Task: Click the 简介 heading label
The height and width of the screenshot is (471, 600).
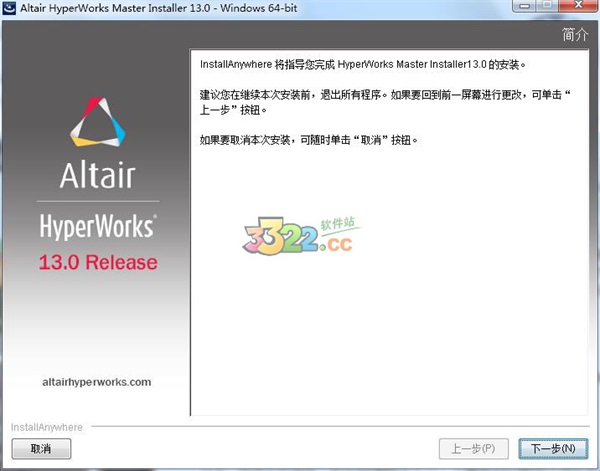Action: coord(575,34)
